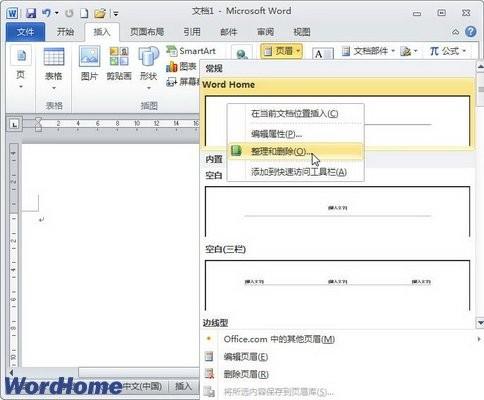Viewport: 484px width, 400px height.
Task: Click the New document icon
Action: pos(84,13)
